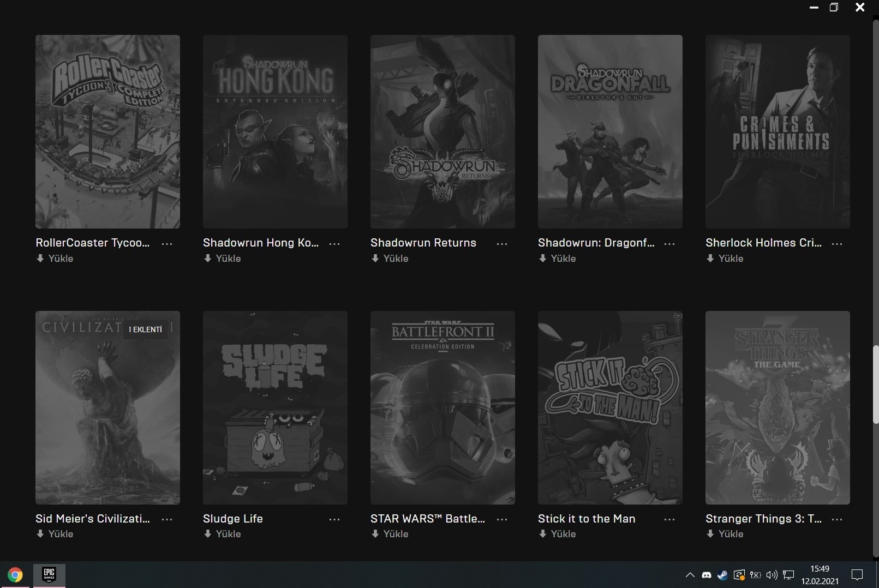Screen dimensions: 879x588
Task: Install Sid Meier's Civilization via Yükle
Action: point(55,534)
